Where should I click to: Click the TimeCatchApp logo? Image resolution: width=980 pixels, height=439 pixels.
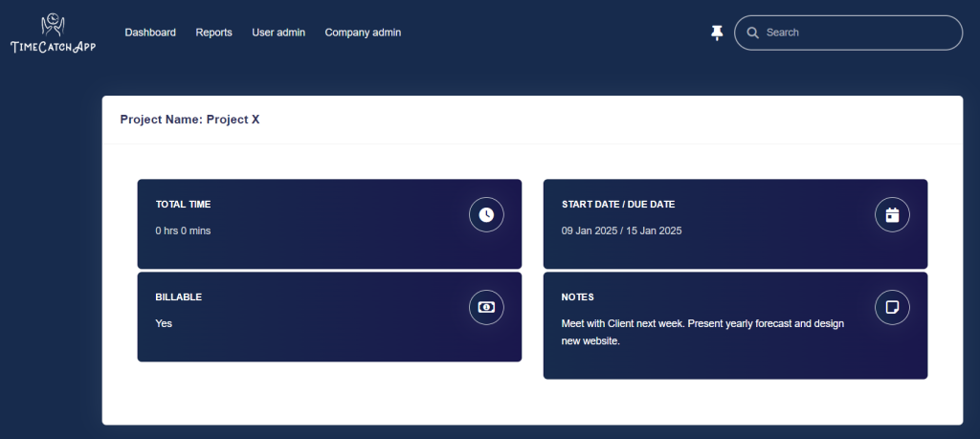(x=54, y=33)
